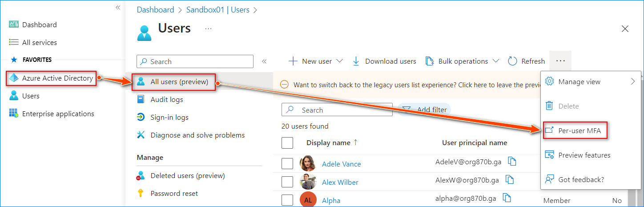Image resolution: width=644 pixels, height=207 pixels.
Task: Select All users (preview) menu item
Action: click(173, 82)
